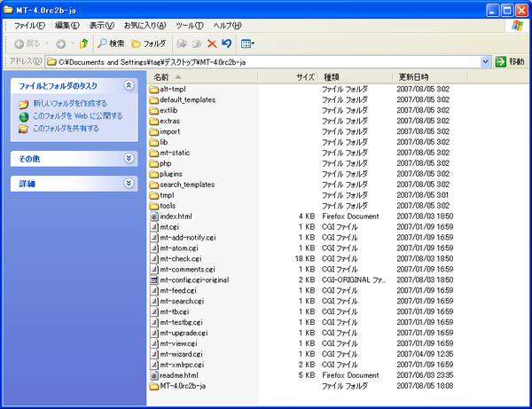Select the mt-atom.cgi file name
The height and width of the screenshot is (409, 532).
179,248
